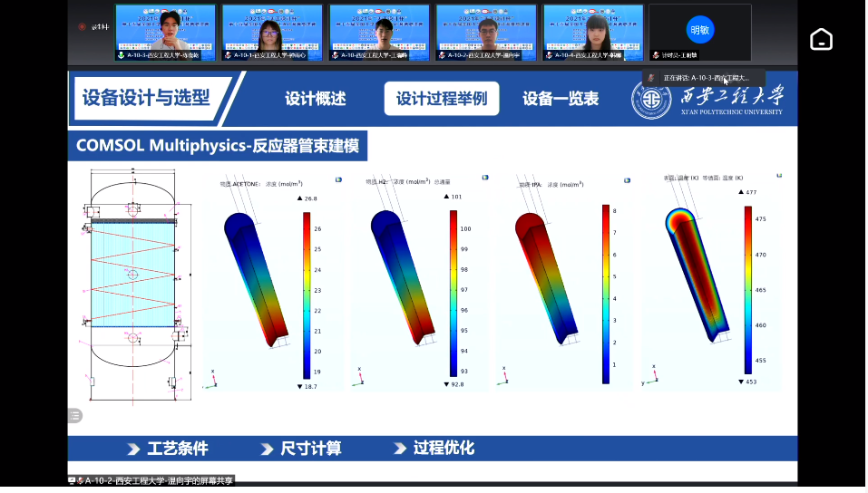Screen dimensions: 868x493
Task: Click the H2 concentration color scale bar
Action: [x=454, y=294]
